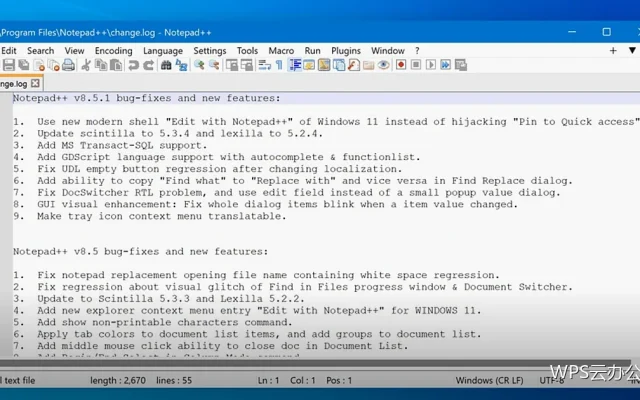Click 'Ln : 1' in status bar
This screenshot has width=640, height=400.
click(269, 380)
